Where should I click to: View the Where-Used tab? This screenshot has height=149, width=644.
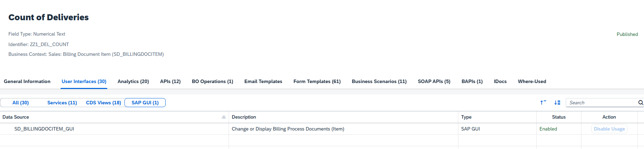pyautogui.click(x=532, y=81)
